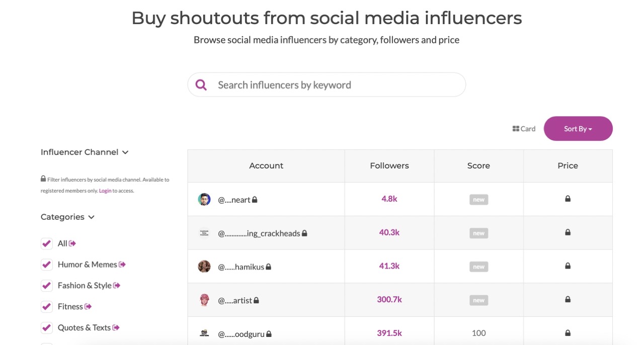
Task: Click the magnifying glass search icon
Action: point(201,85)
